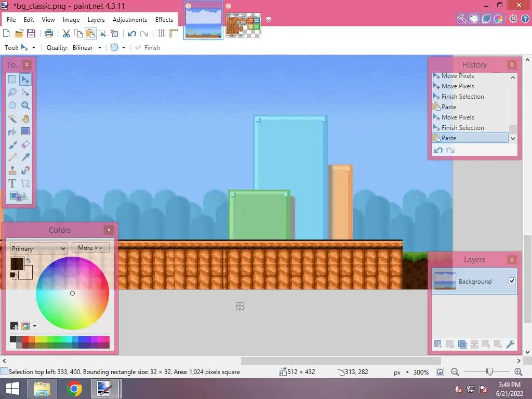Open layer properties wrench icon
The width and height of the screenshot is (532, 399).
tap(510, 344)
